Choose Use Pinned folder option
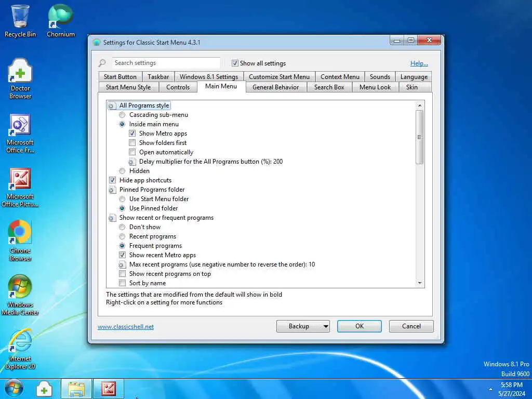The width and height of the screenshot is (532, 399). coord(122,208)
